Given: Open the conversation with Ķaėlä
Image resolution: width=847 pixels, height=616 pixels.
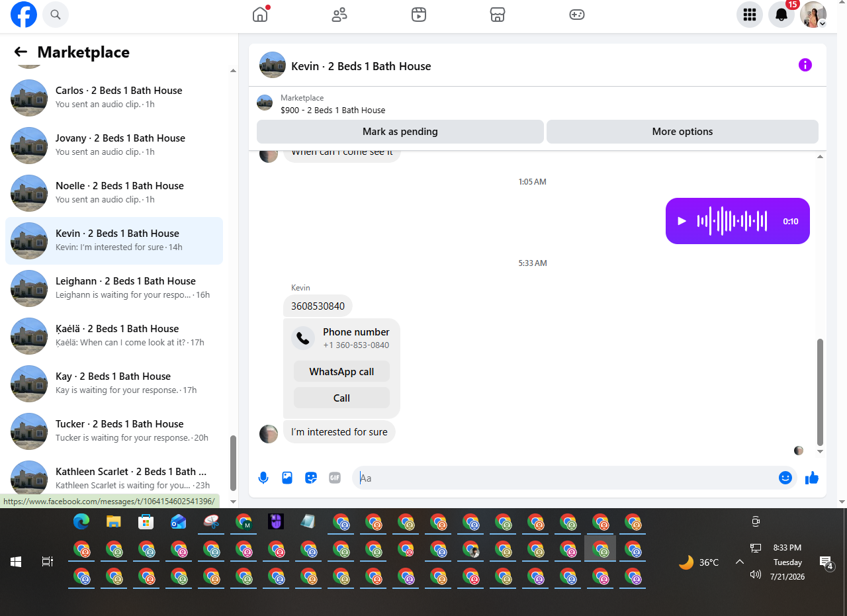Looking at the screenshot, I should point(114,336).
